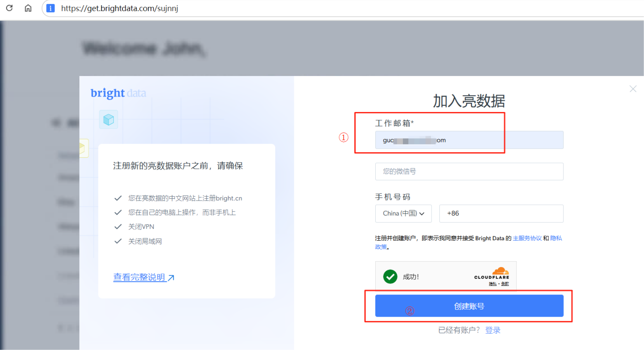The image size is (644, 350).
Task: Go to the browser home page icon
Action: tap(28, 8)
